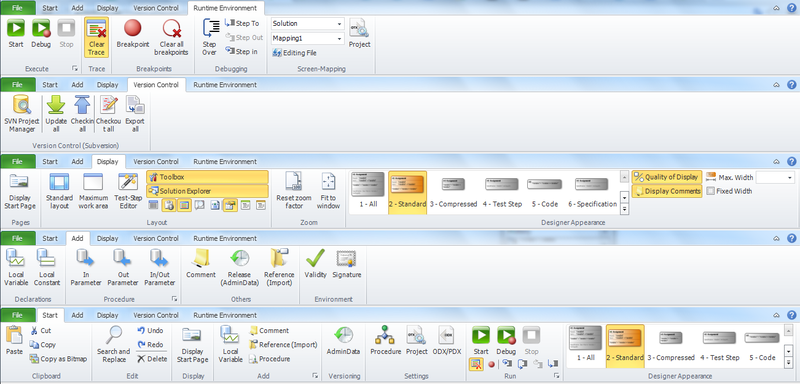Click the ODX/PDX settings icon
This screenshot has width=800, height=384.
(x=446, y=341)
